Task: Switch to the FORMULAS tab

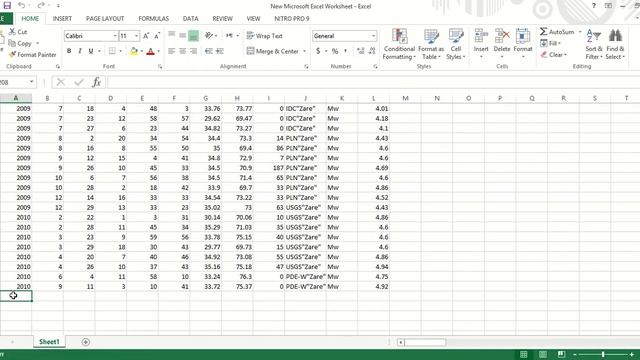Action: pos(153,19)
